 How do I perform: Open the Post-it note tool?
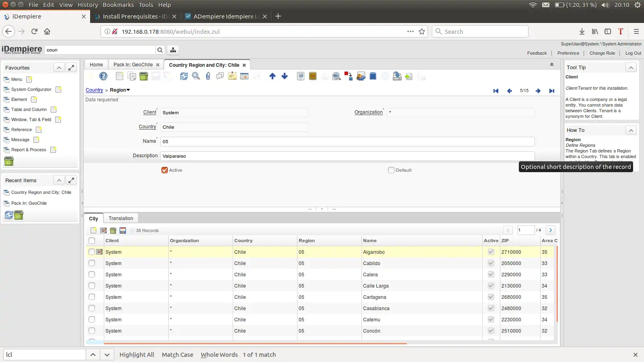(x=232, y=76)
